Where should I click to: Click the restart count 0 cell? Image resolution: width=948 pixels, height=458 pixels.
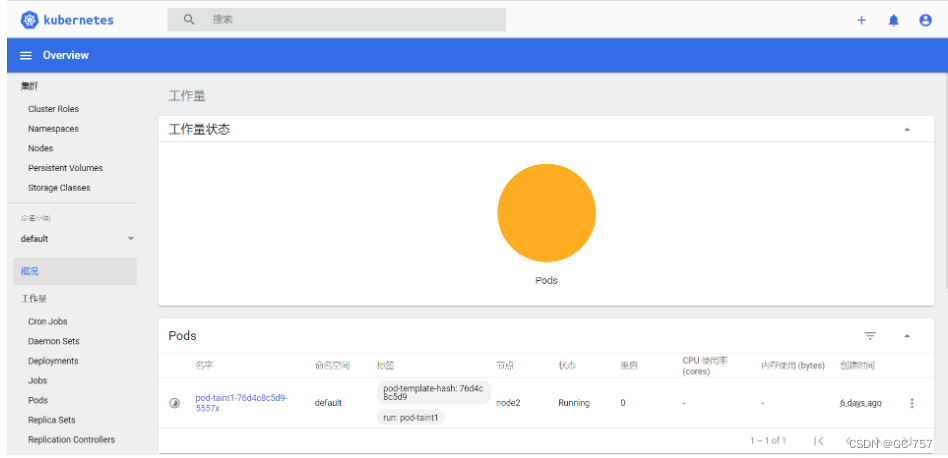coord(623,403)
